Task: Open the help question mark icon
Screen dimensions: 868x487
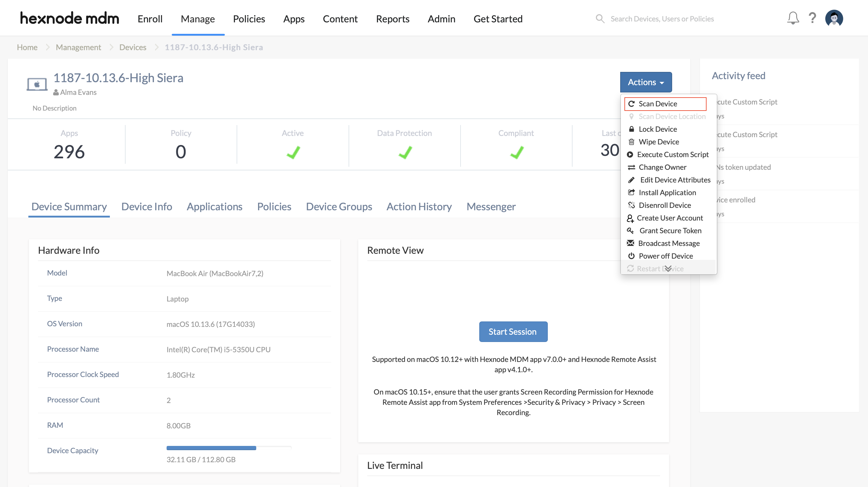Action: (812, 18)
